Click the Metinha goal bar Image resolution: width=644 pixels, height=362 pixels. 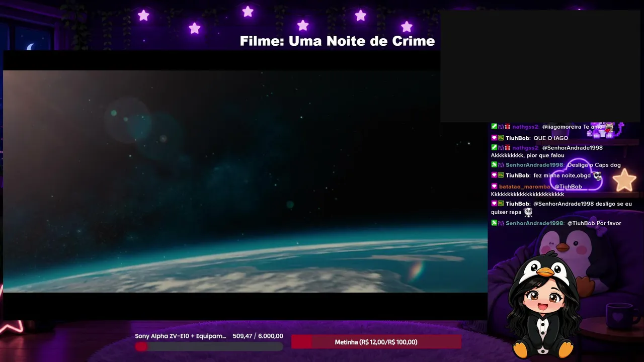point(376,342)
